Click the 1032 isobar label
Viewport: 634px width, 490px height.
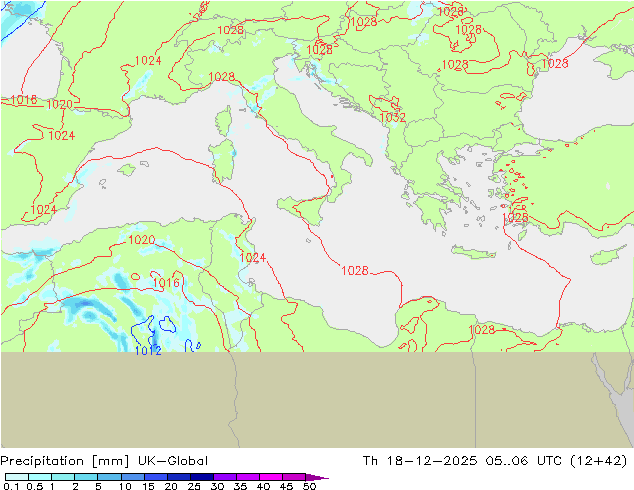[393, 118]
